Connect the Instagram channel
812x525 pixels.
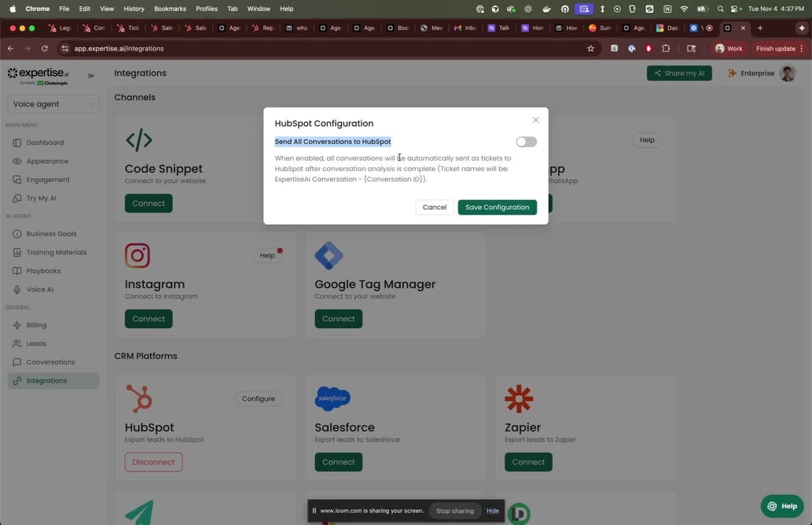pyautogui.click(x=148, y=319)
